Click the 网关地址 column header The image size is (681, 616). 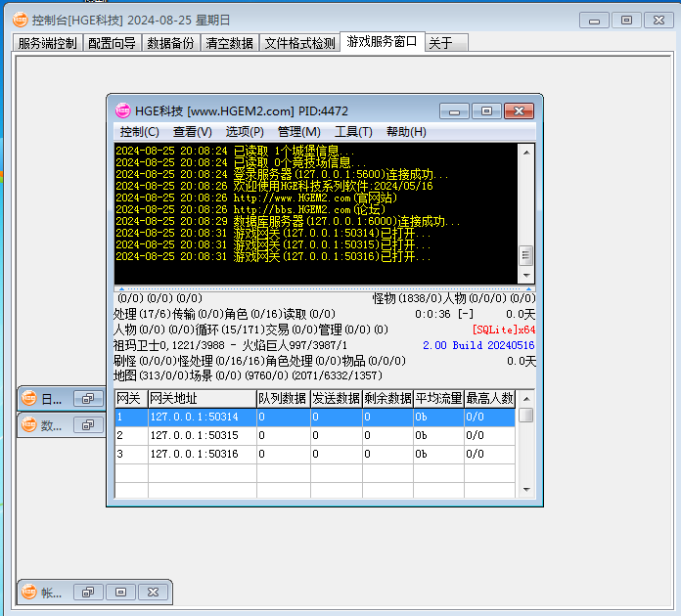coord(200,398)
